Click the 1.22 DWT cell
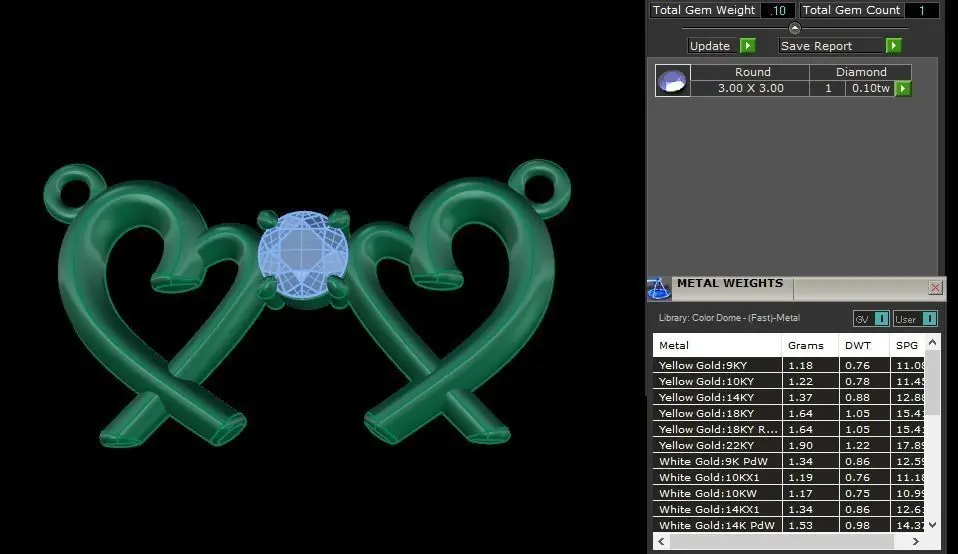Image resolution: width=958 pixels, height=554 pixels. coord(864,445)
